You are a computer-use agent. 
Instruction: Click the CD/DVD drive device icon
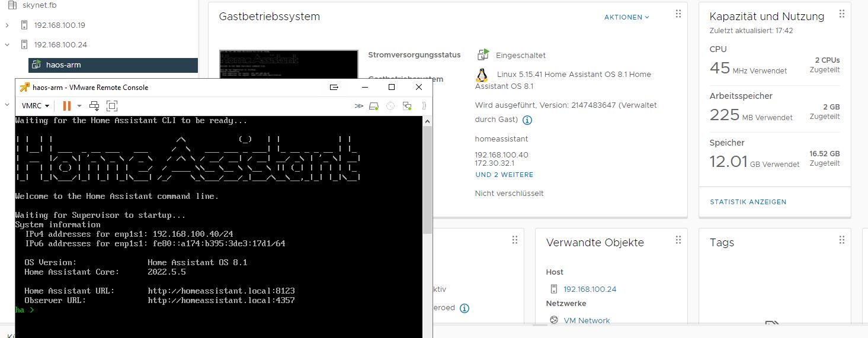point(390,106)
